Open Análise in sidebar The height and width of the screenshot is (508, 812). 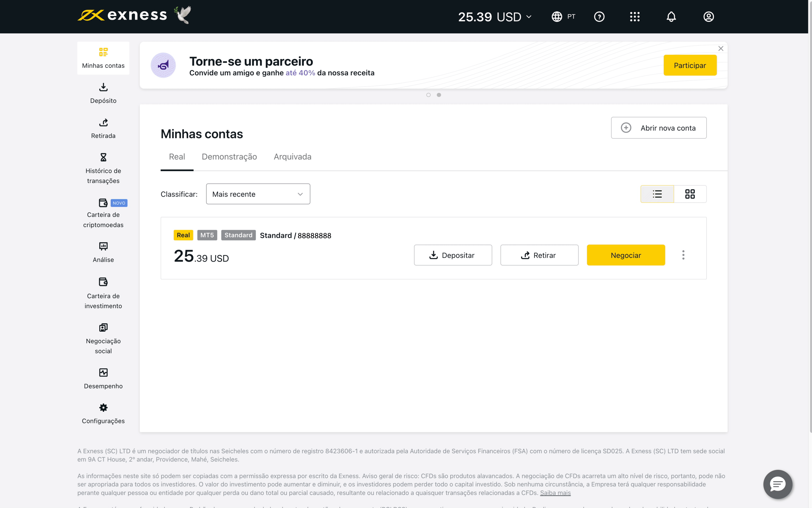click(x=103, y=252)
